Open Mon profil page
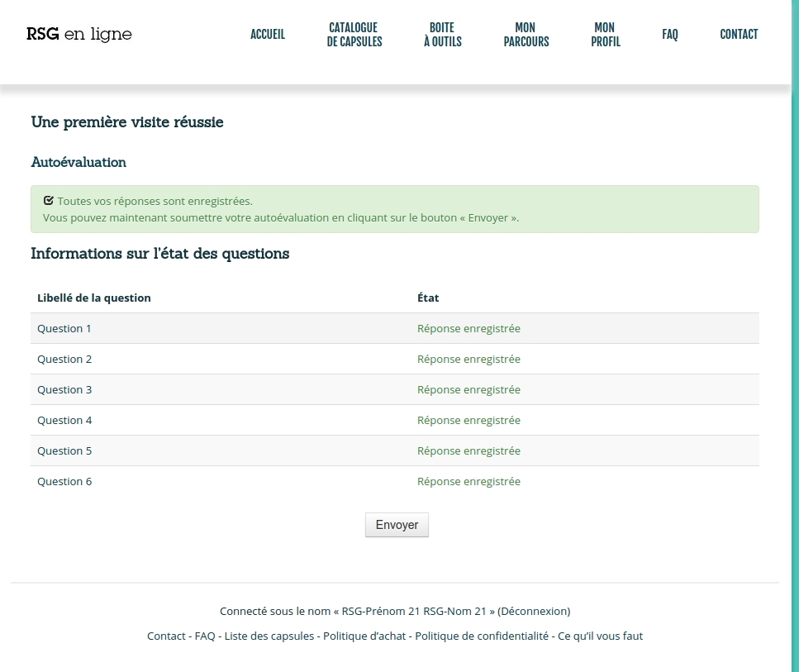The height and width of the screenshot is (672, 799). coord(605,34)
